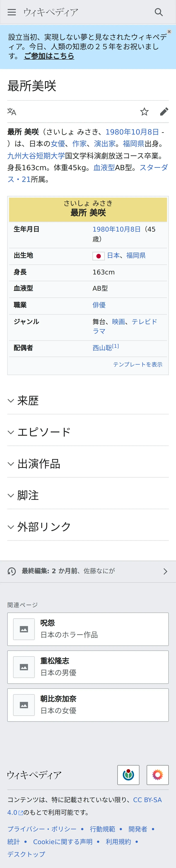Viewport: 176px width, 868px height.
Task: Expand the エピソード section
Action: [x=88, y=432]
